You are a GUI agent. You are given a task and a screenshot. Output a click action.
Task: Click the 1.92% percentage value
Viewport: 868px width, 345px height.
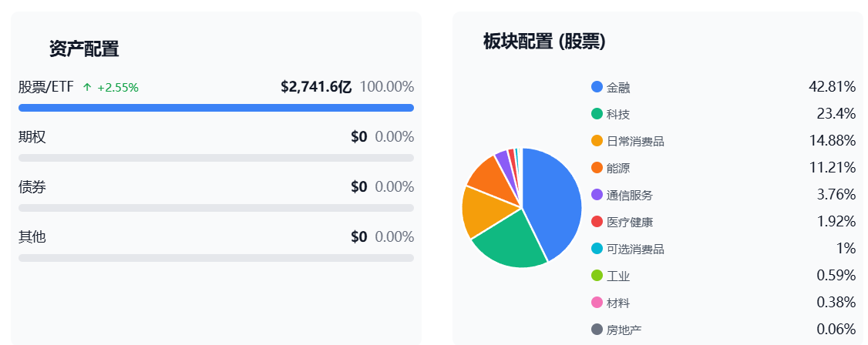click(836, 222)
